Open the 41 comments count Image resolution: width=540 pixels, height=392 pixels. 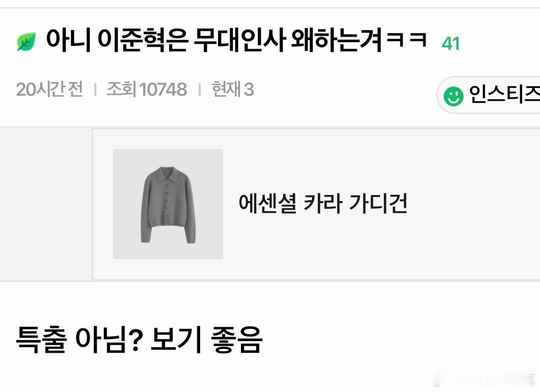point(451,44)
